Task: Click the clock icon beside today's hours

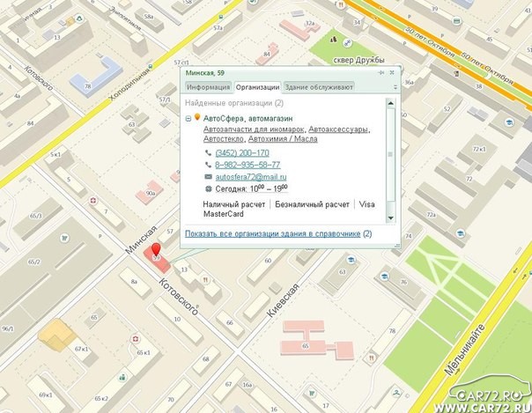Action: (x=208, y=188)
